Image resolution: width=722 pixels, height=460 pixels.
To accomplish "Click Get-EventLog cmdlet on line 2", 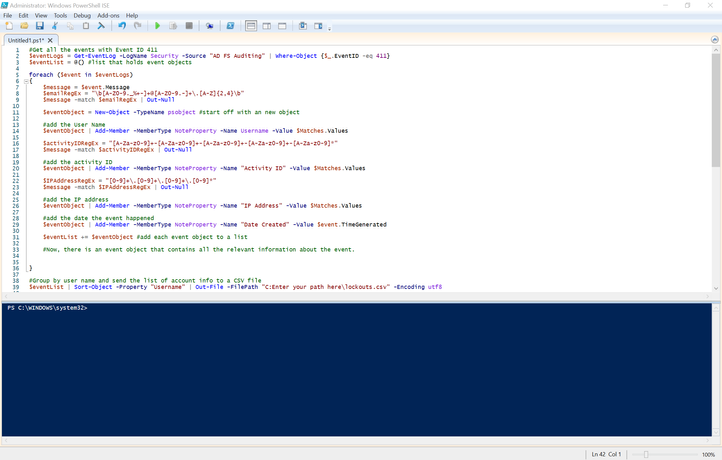I will tap(95, 56).
